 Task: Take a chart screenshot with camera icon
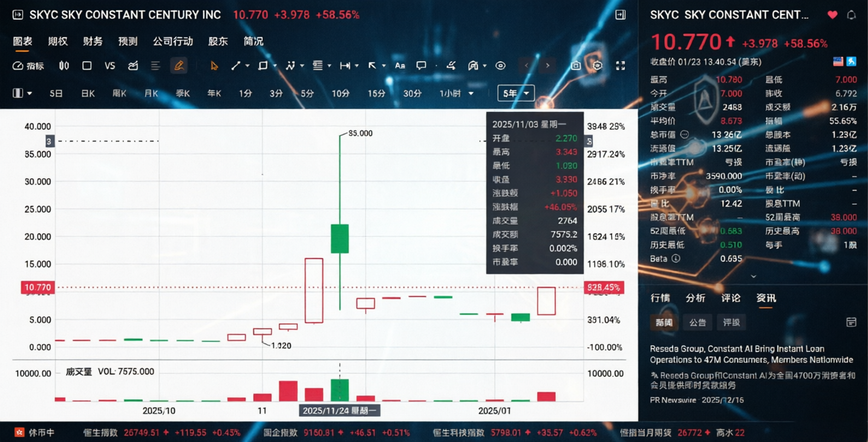pos(576,66)
